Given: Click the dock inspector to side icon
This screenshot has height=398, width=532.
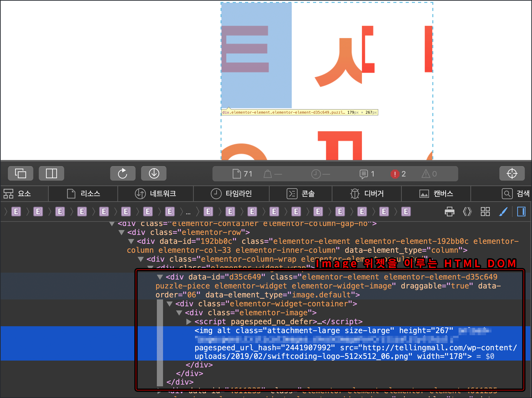Looking at the screenshot, I should tap(51, 173).
